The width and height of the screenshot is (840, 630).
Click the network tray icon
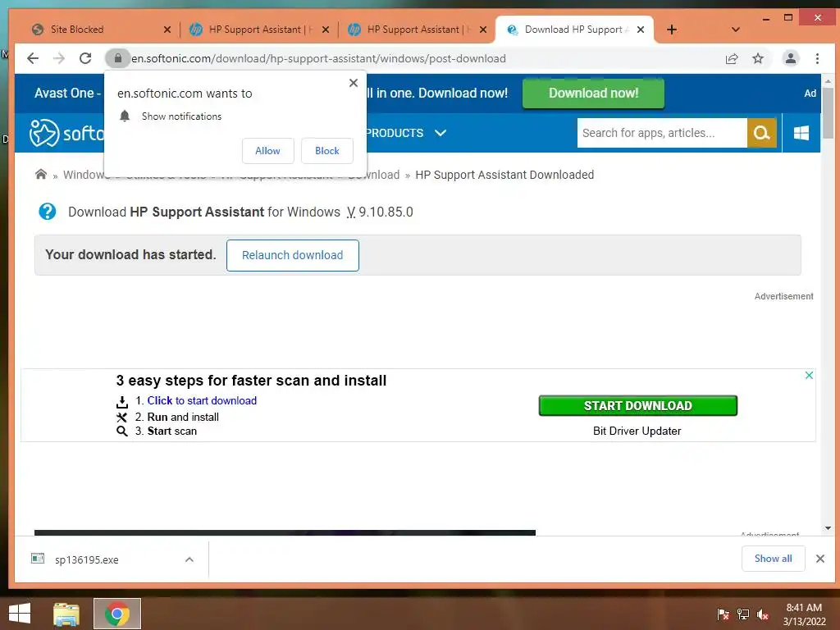point(743,614)
